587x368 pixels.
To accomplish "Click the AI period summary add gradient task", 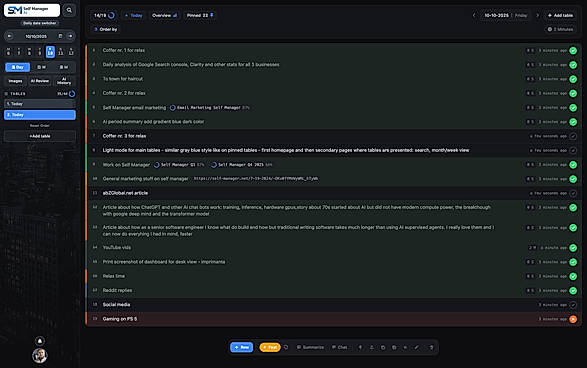I will pos(153,122).
